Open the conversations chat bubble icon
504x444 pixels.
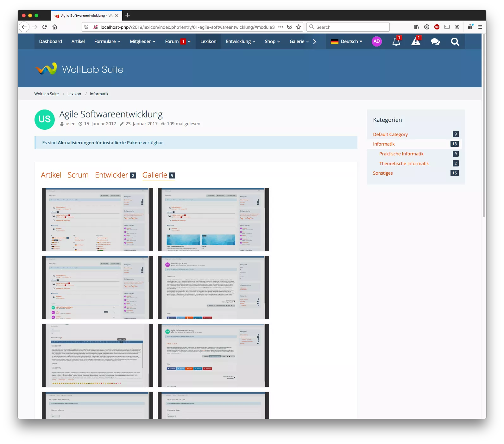435,41
